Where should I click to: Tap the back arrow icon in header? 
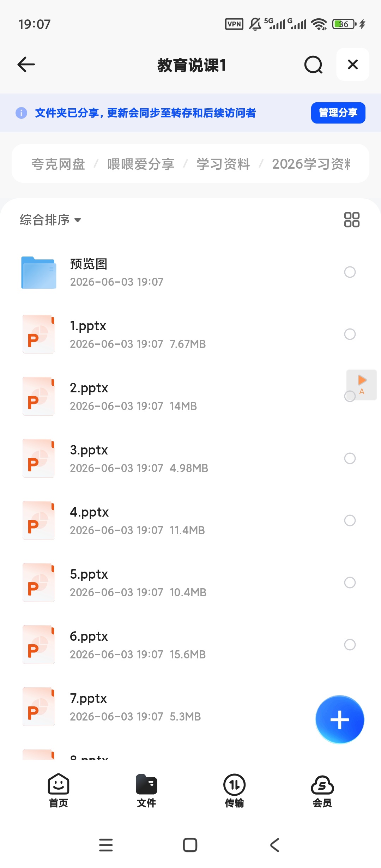pyautogui.click(x=26, y=65)
